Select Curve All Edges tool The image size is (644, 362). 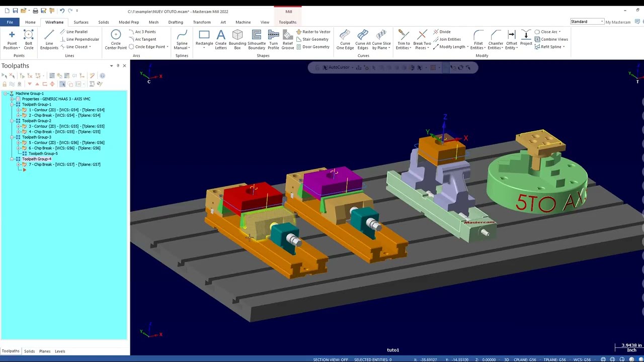(x=363, y=39)
